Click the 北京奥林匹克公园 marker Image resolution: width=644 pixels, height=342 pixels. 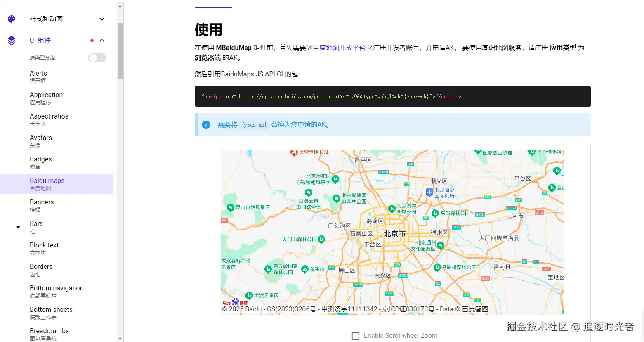coord(392,209)
